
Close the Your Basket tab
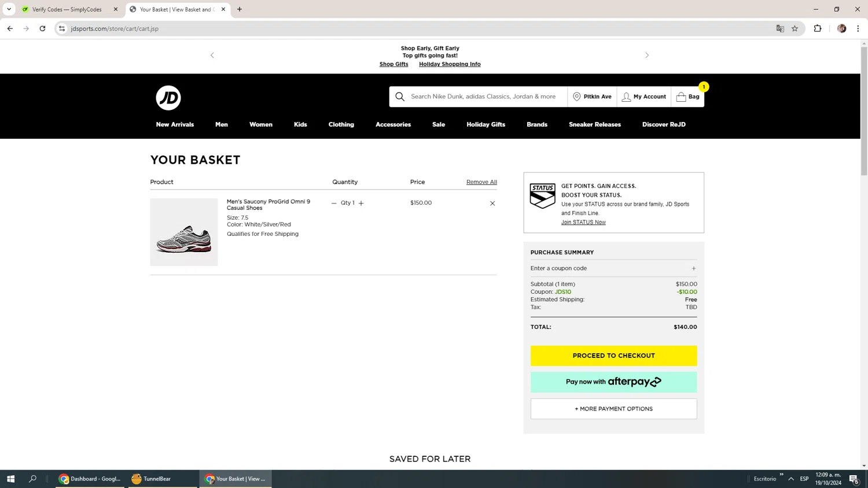223,9
